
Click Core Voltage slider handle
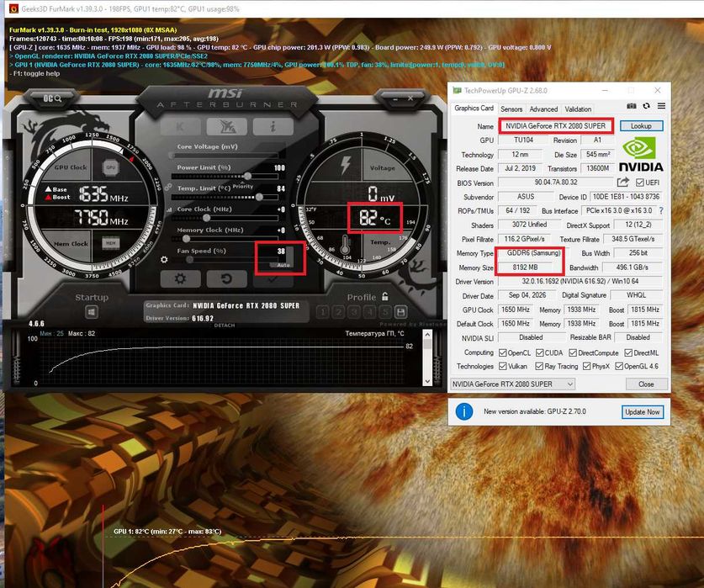click(x=172, y=156)
